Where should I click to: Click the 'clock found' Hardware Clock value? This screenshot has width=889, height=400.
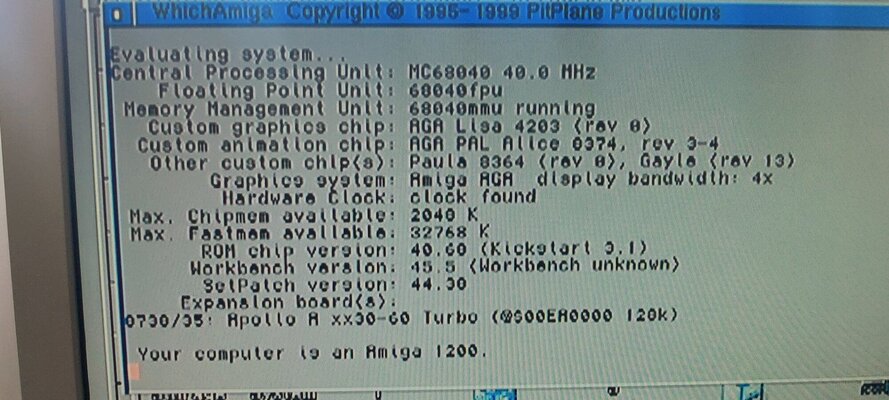[x=472, y=197]
